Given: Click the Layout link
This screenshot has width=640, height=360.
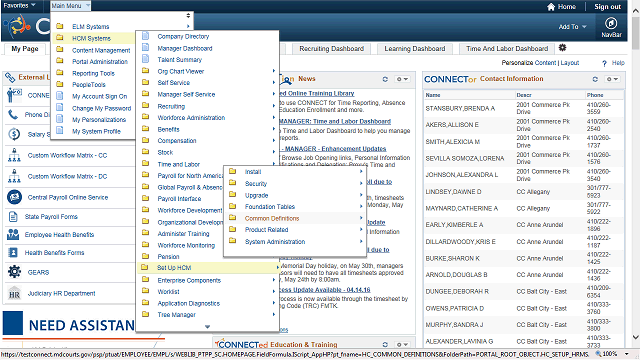Looking at the screenshot, I should click(570, 63).
